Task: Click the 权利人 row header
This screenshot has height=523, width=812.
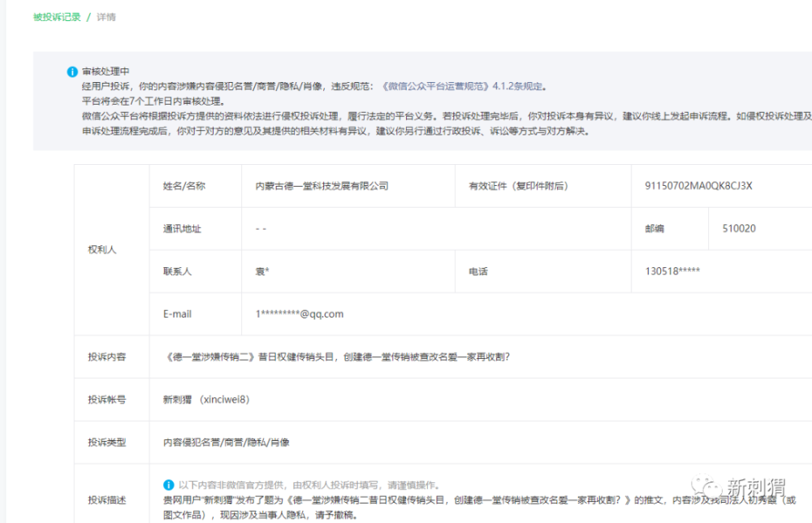Action: [112, 249]
